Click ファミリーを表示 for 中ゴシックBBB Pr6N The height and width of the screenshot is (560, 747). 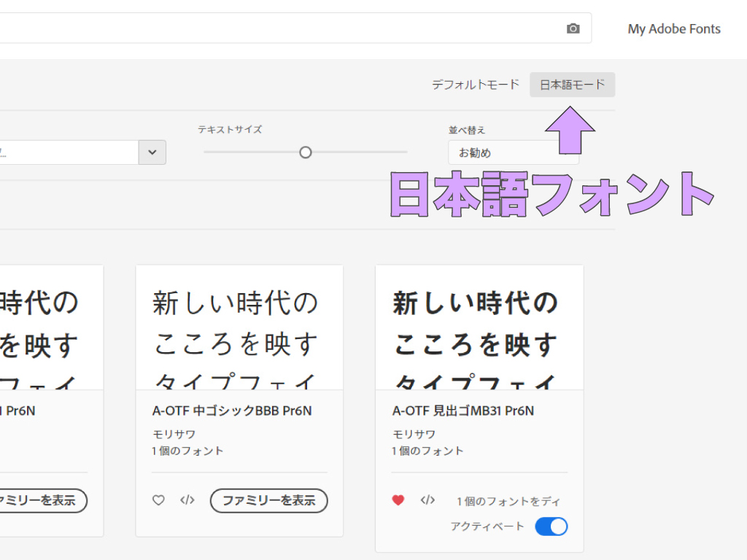[268, 501]
